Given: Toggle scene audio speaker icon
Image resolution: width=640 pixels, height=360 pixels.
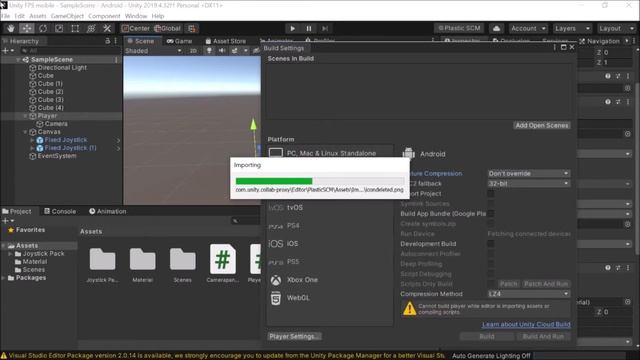Looking at the screenshot, I should (222, 51).
